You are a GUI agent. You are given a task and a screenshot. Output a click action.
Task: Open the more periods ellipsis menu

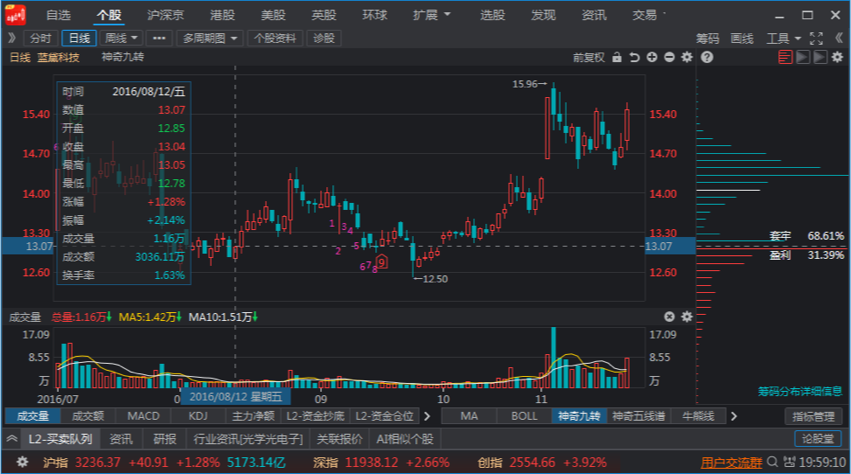(159, 38)
